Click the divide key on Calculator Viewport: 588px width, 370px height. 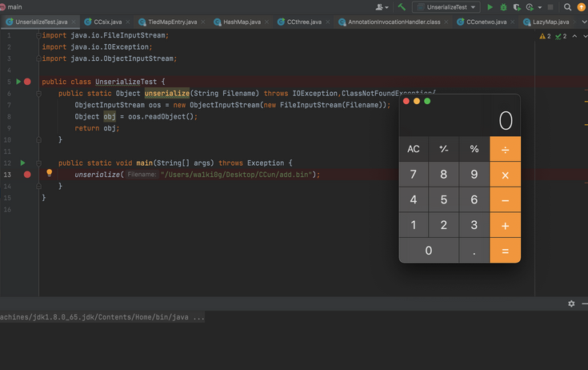[x=505, y=149]
